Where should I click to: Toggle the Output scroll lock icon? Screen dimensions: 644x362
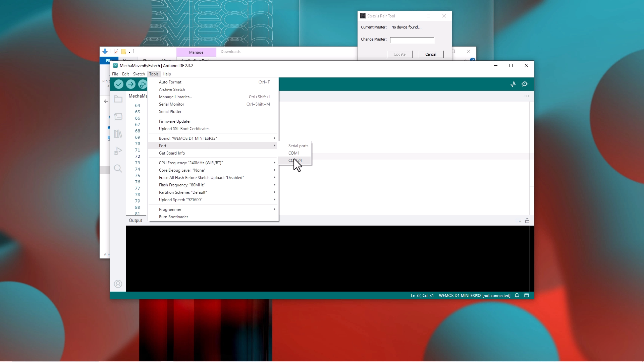click(527, 221)
